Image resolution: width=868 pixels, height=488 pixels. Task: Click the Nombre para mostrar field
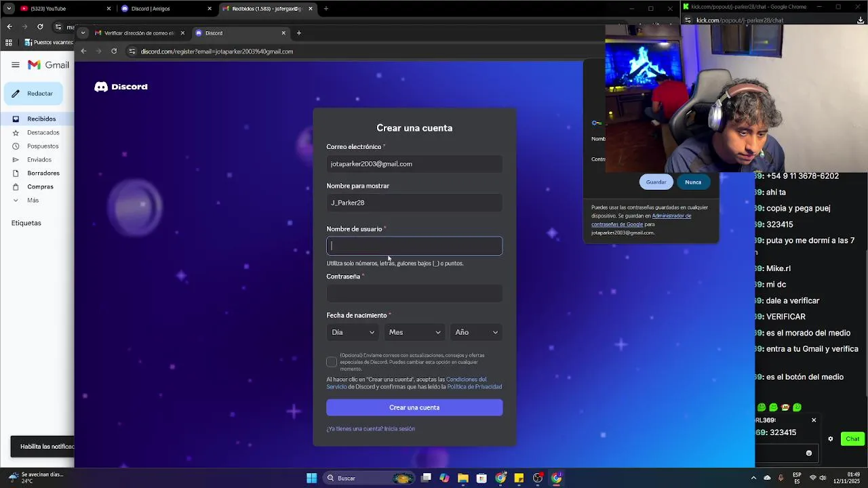coord(414,203)
